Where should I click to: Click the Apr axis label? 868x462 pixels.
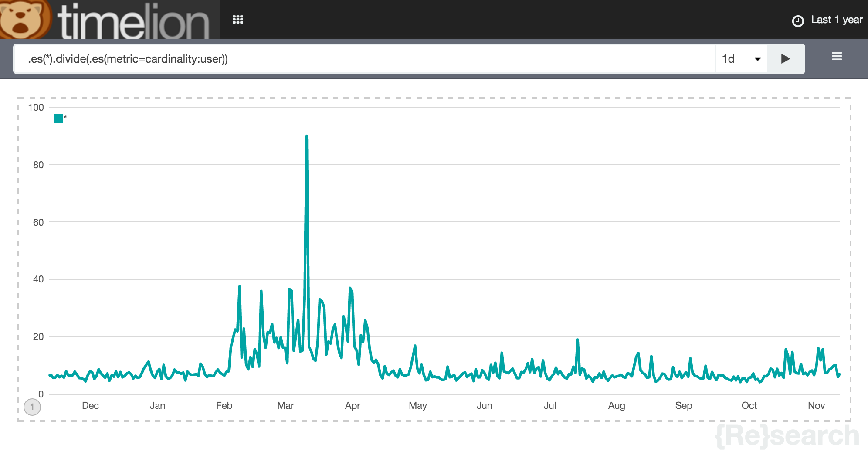pyautogui.click(x=353, y=406)
